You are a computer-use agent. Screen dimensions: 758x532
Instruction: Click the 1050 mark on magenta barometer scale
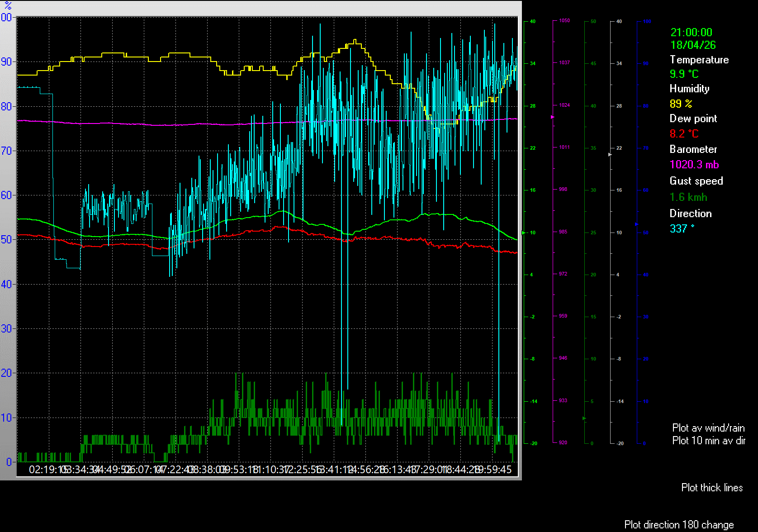564,21
